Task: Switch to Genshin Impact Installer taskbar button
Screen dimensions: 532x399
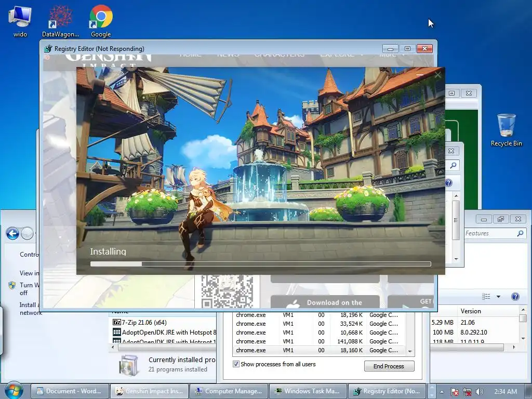Action: coord(149,391)
